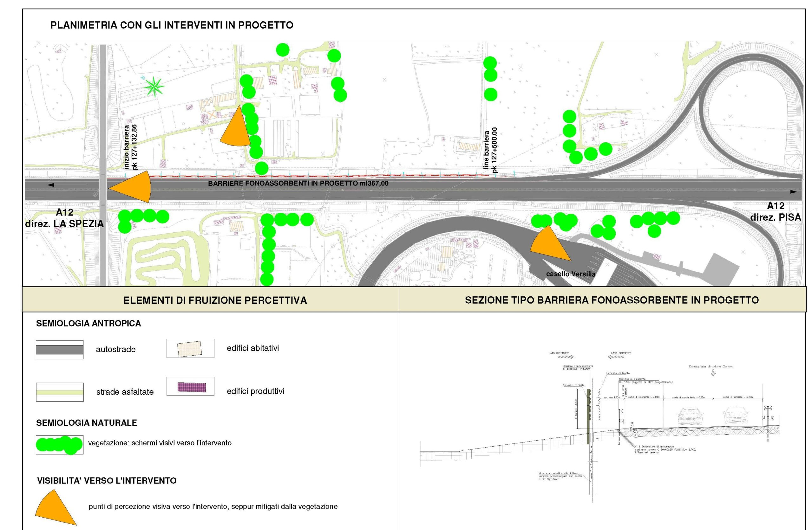Click the fine barriera pk 127+500.00 label
This screenshot has height=530, width=812.
coord(491,149)
